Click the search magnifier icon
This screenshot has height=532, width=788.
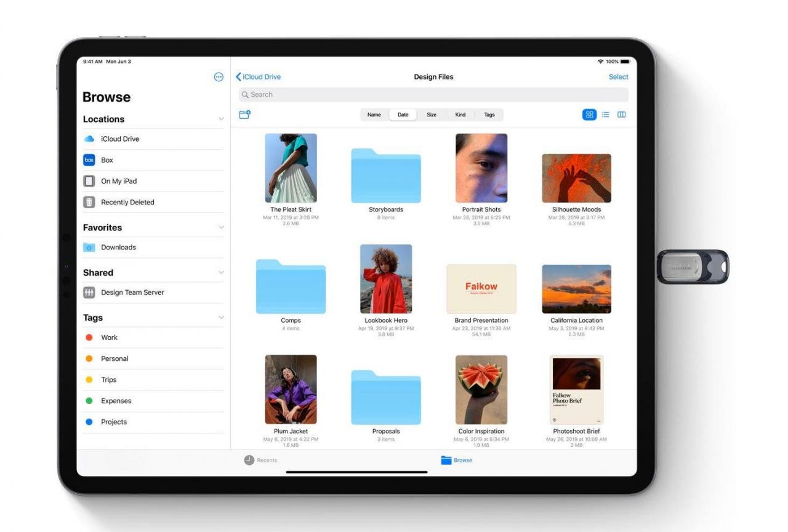pyautogui.click(x=245, y=95)
